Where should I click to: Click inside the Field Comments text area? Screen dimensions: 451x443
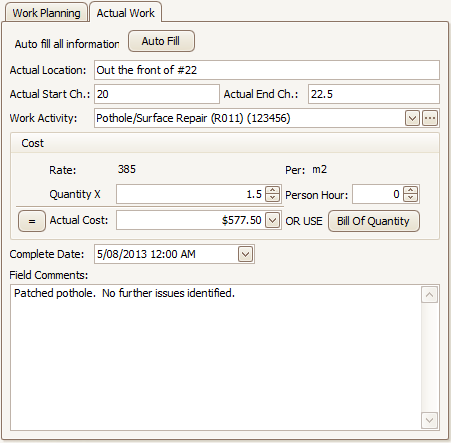(216, 357)
